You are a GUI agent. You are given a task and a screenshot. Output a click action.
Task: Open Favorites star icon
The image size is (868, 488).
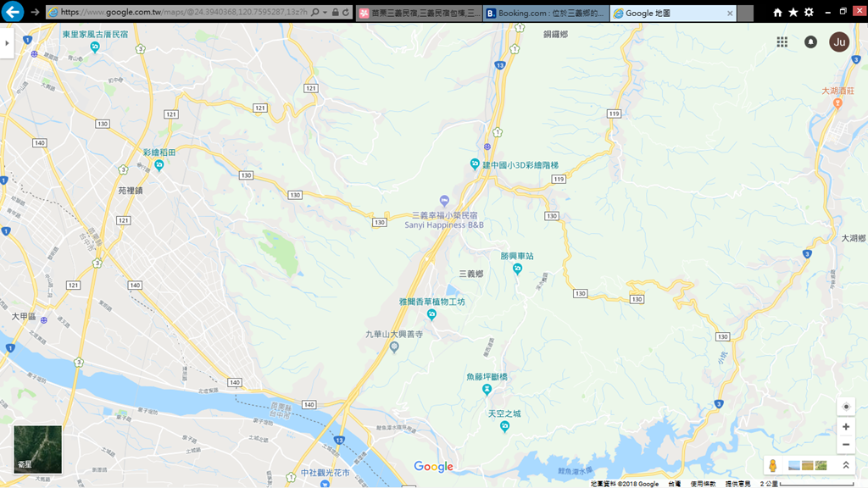coord(793,12)
